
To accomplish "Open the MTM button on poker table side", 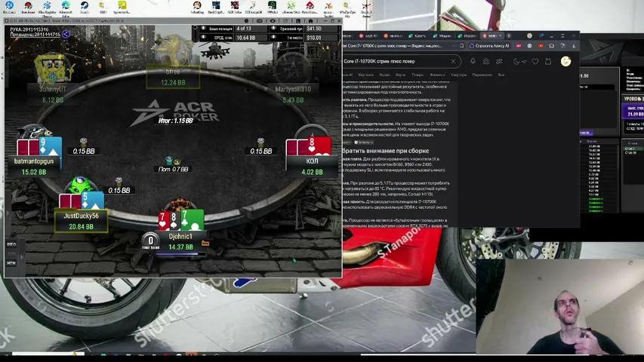I will tap(11, 263).
